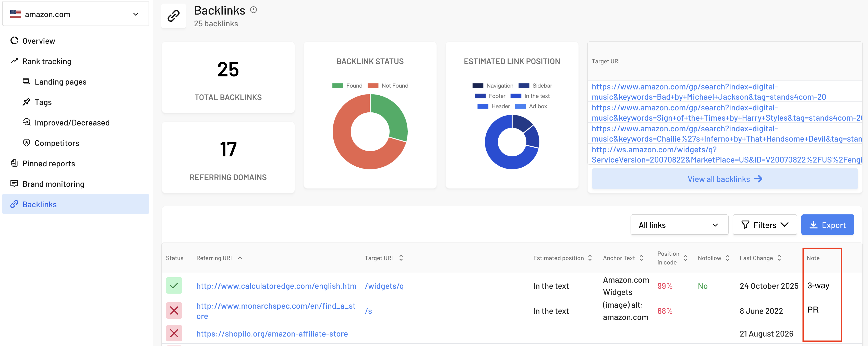The width and height of the screenshot is (868, 346).
Task: Click the 3-way note cell
Action: 818,286
